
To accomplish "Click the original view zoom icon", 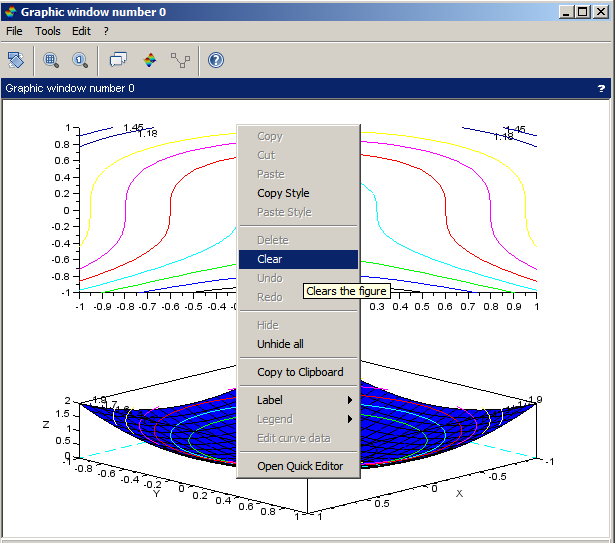I will click(x=80, y=60).
